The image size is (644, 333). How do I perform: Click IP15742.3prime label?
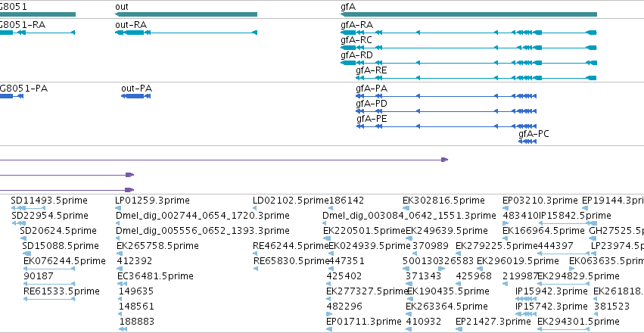coord(552,307)
